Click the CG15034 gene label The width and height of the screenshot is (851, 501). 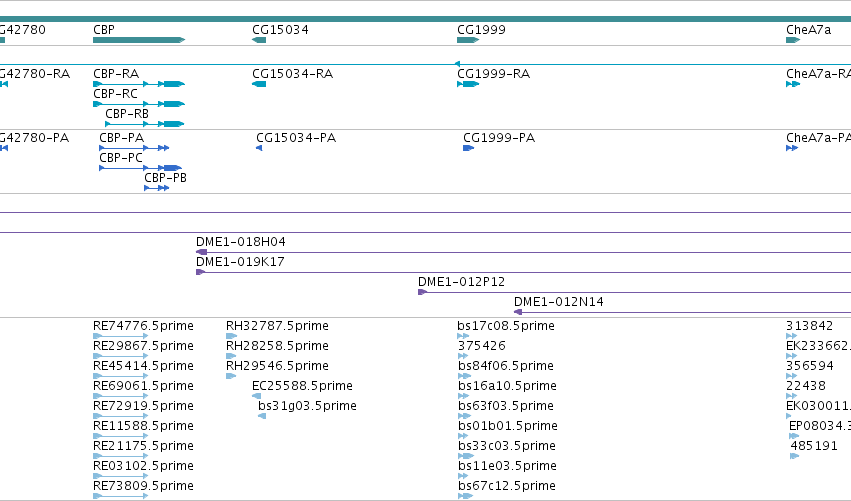tap(280, 30)
